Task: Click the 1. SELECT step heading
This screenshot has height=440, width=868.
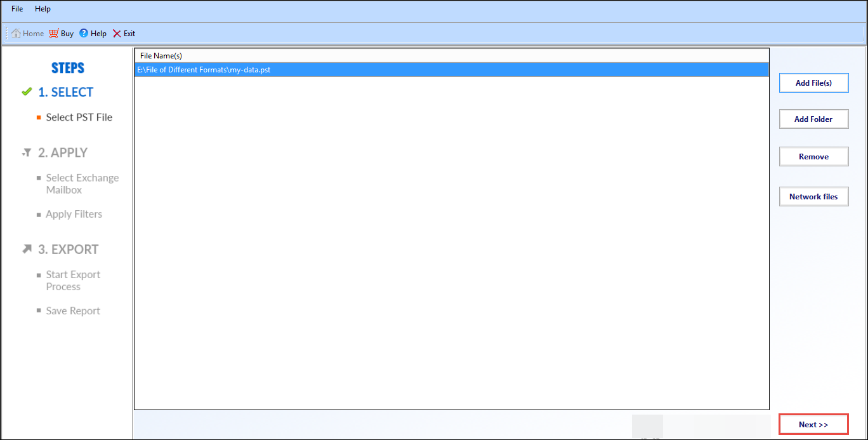Action: click(65, 93)
